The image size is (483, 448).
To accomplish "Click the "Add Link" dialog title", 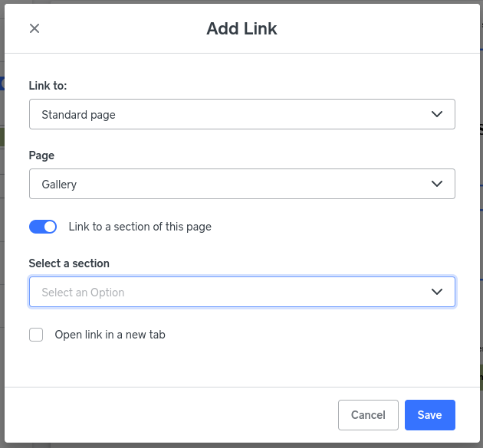I will [x=242, y=29].
